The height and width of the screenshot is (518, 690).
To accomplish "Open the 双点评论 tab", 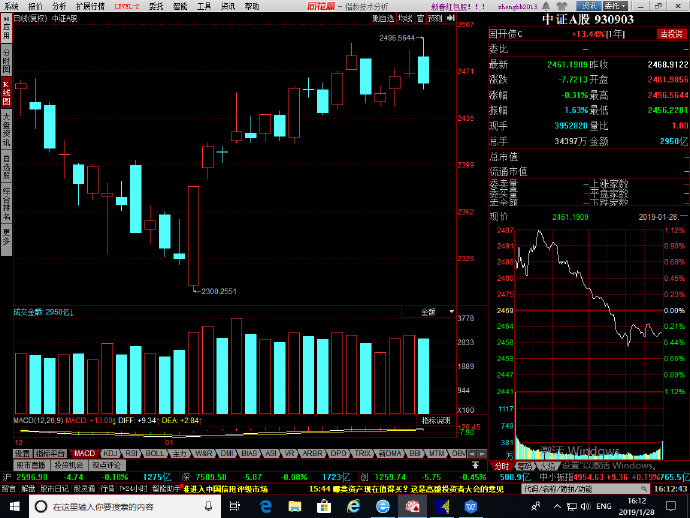I will (106, 465).
